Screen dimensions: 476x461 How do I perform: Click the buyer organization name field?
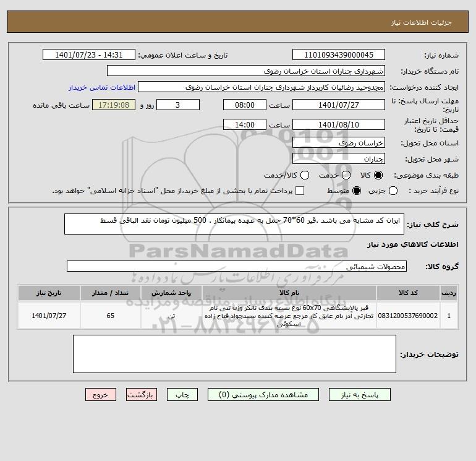tap(246, 71)
